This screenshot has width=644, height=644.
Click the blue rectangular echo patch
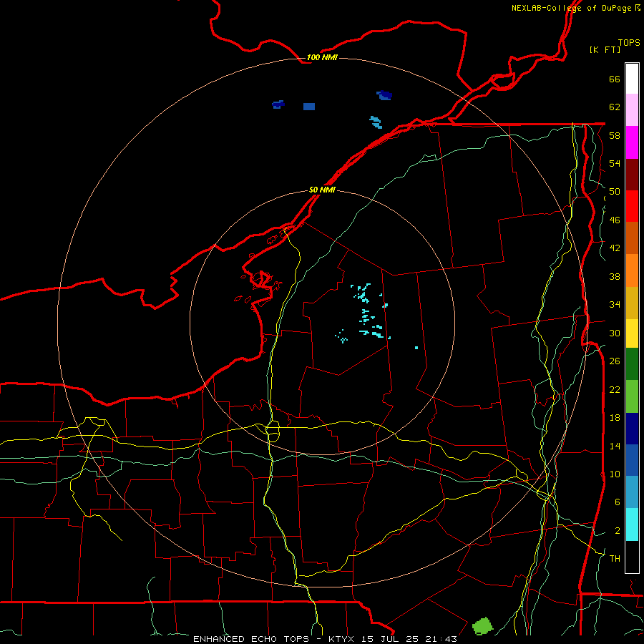click(x=309, y=107)
